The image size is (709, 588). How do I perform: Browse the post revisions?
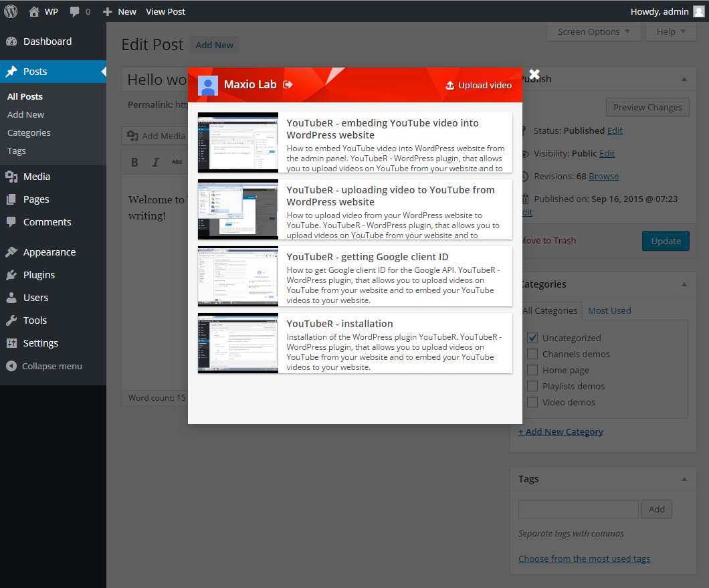603,177
